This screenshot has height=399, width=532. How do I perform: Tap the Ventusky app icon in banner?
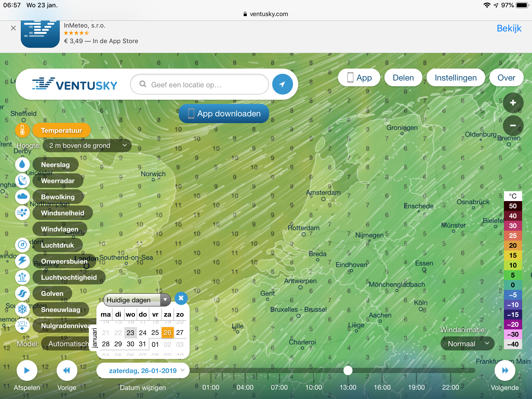coord(40,34)
